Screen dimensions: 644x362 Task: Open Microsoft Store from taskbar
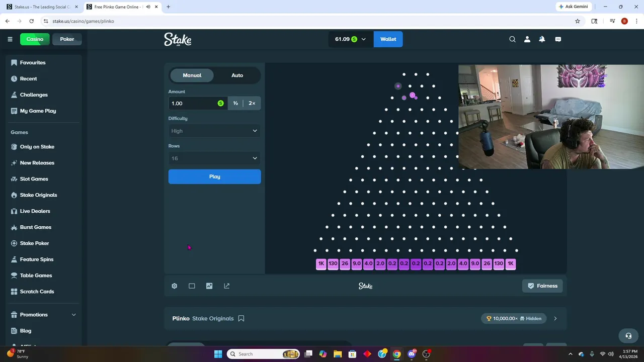pyautogui.click(x=353, y=354)
